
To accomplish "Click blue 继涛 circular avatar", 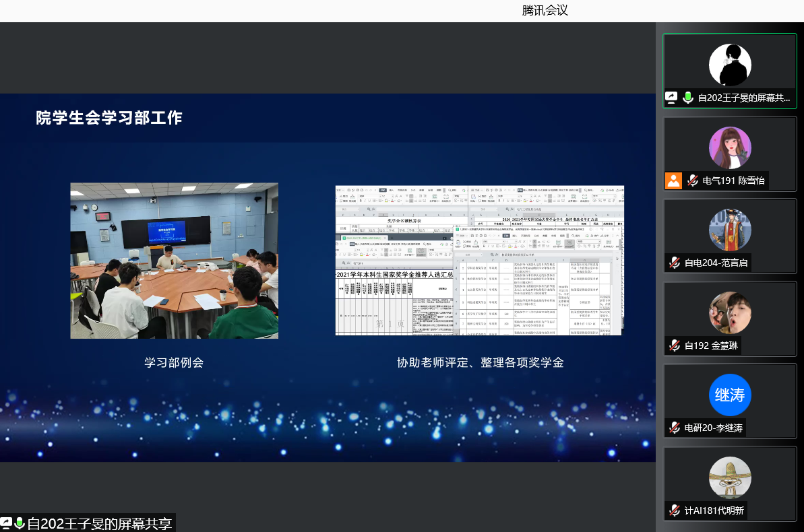I will tap(730, 395).
